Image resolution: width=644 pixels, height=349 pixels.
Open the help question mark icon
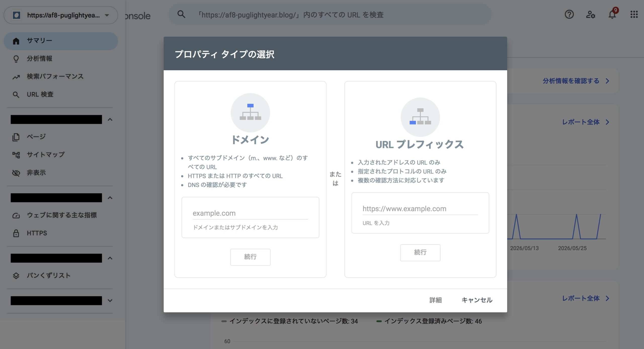(x=569, y=15)
